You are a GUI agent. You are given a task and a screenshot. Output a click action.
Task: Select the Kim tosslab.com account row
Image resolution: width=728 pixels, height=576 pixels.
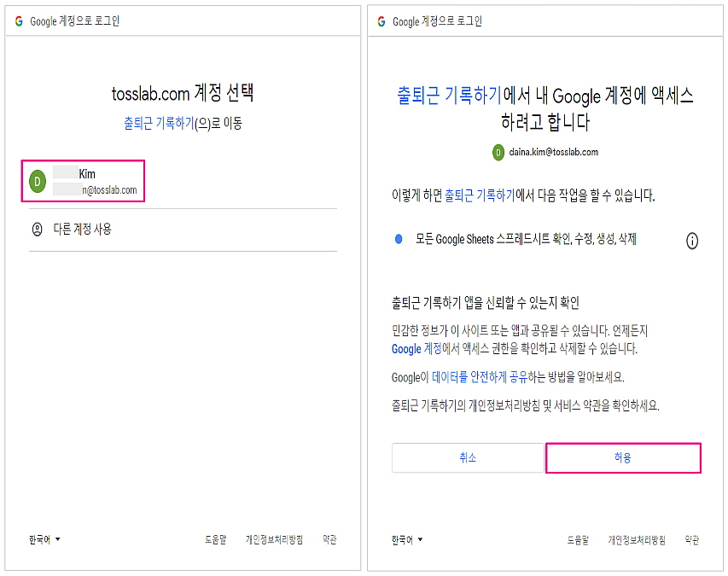tap(84, 181)
